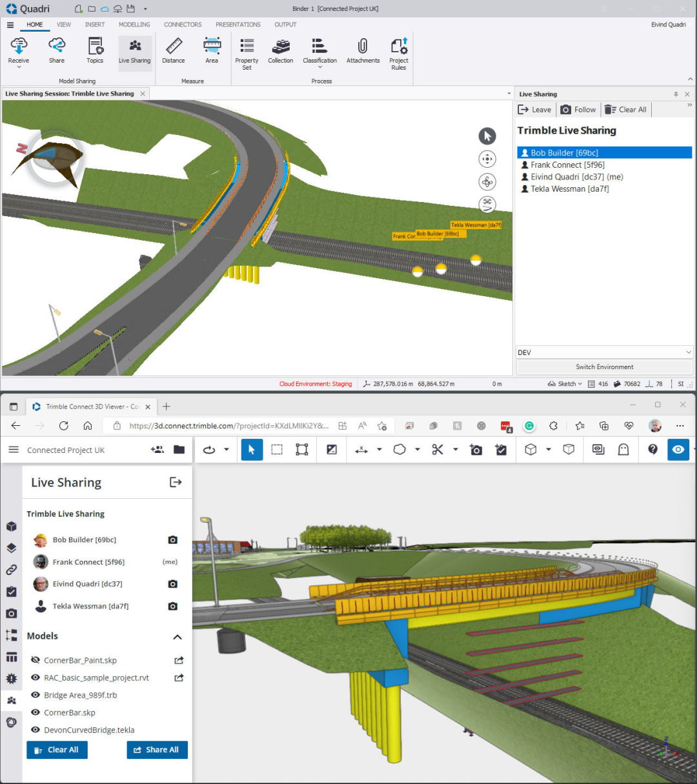Follow Eivind Quadri's camera in Trimble Connect

coord(172,584)
